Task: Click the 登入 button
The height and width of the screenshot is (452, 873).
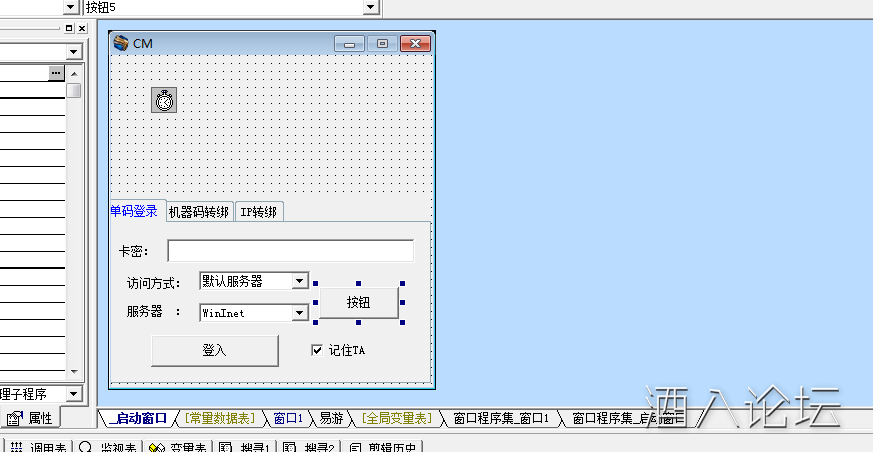Action: [x=214, y=350]
